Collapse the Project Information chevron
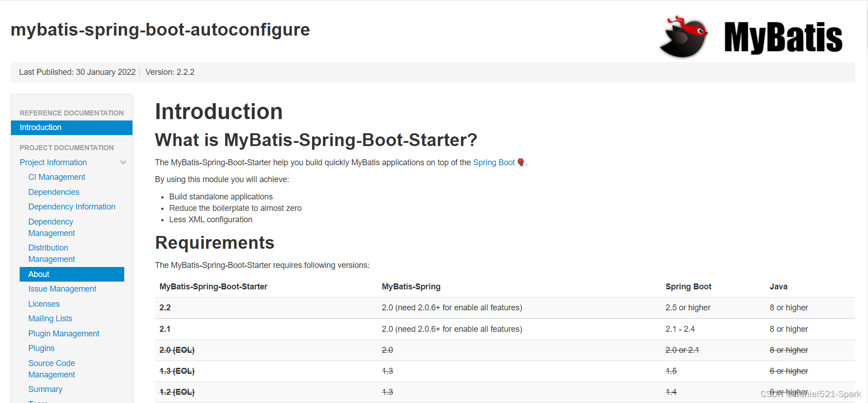Image resolution: width=868 pixels, height=403 pixels. (x=123, y=162)
